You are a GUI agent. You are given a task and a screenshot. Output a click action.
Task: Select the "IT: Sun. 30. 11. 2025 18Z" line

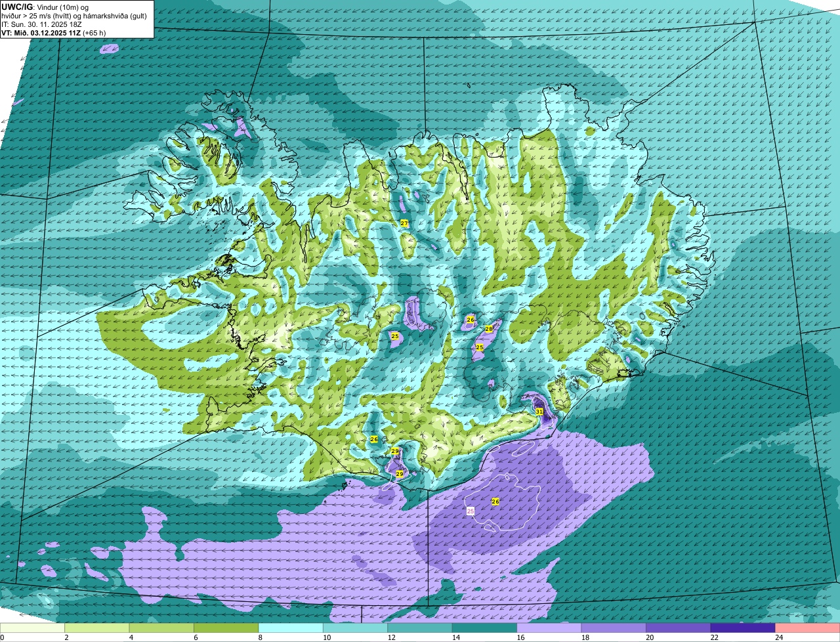click(41, 24)
